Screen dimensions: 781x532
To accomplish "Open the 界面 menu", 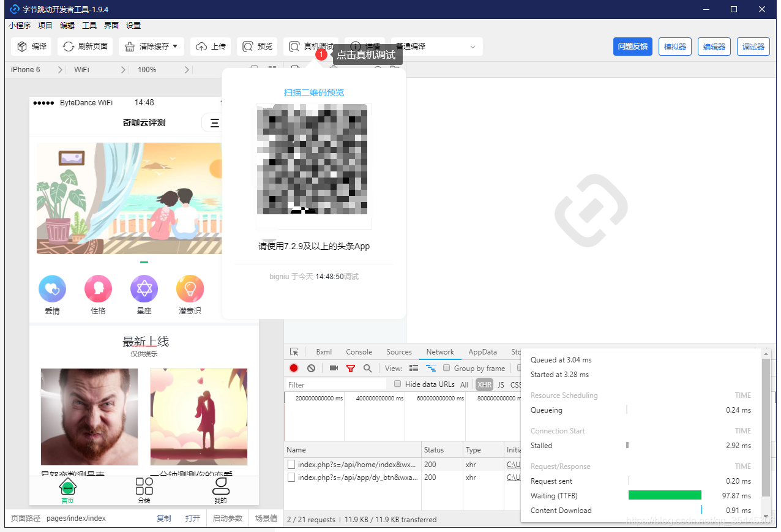I will 111,26.
